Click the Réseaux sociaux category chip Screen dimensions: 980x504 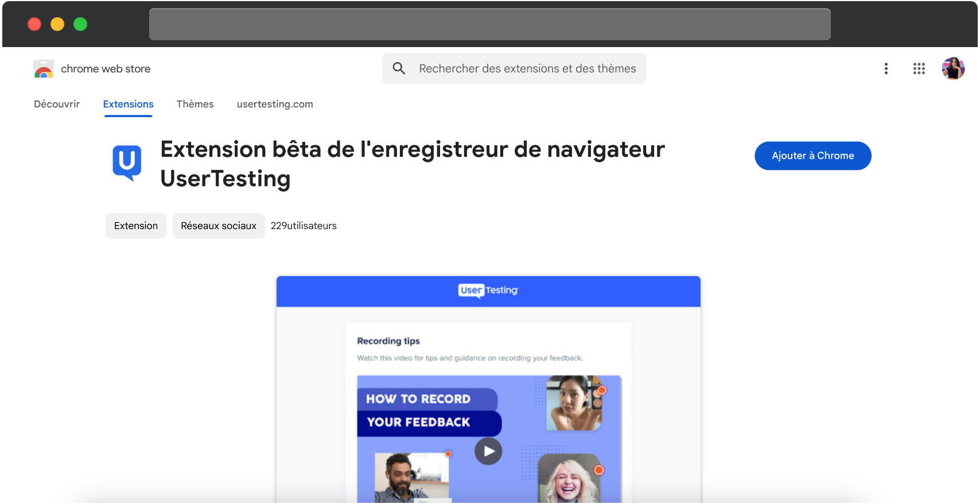(x=219, y=226)
